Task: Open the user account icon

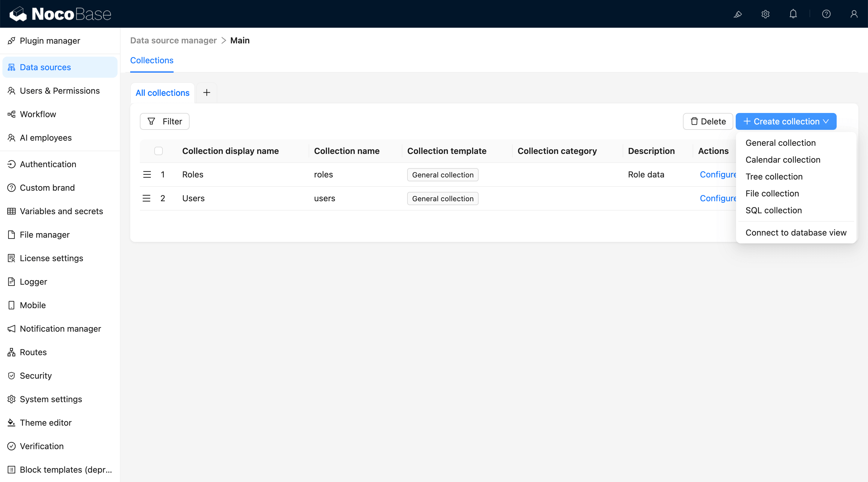Action: click(854, 14)
